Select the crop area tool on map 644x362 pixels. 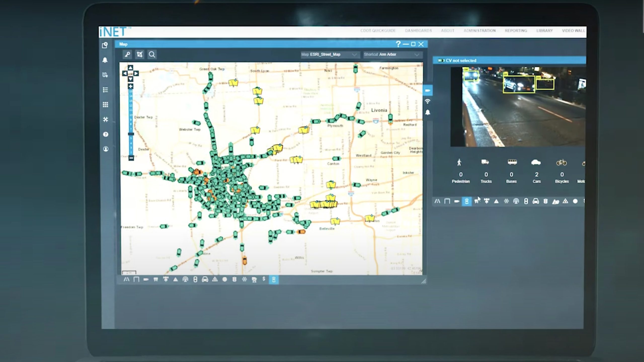coord(140,55)
